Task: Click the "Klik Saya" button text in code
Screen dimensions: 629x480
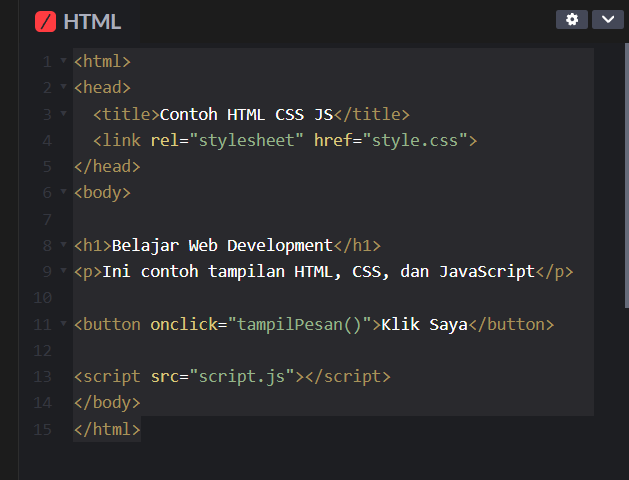Action: pyautogui.click(x=425, y=324)
